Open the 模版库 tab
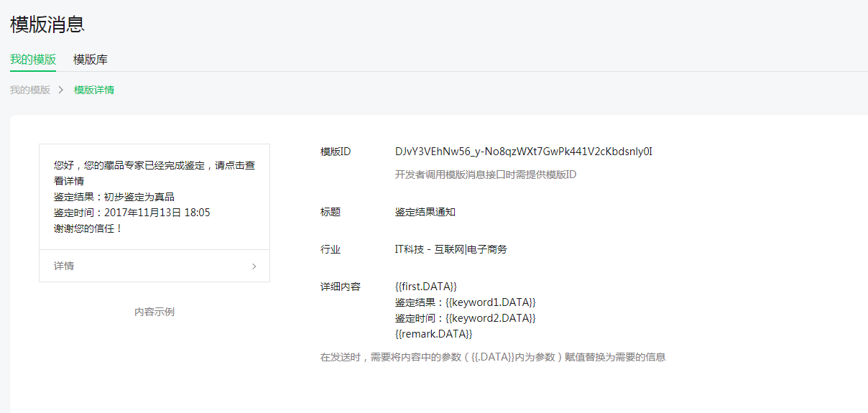Screen dimensions: 868x413 pyautogui.click(x=91, y=60)
